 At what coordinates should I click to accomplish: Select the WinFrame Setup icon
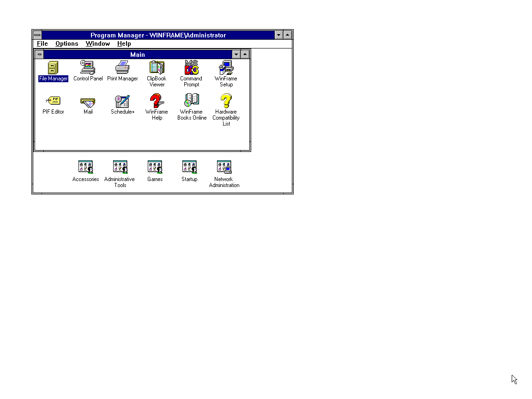[x=226, y=67]
